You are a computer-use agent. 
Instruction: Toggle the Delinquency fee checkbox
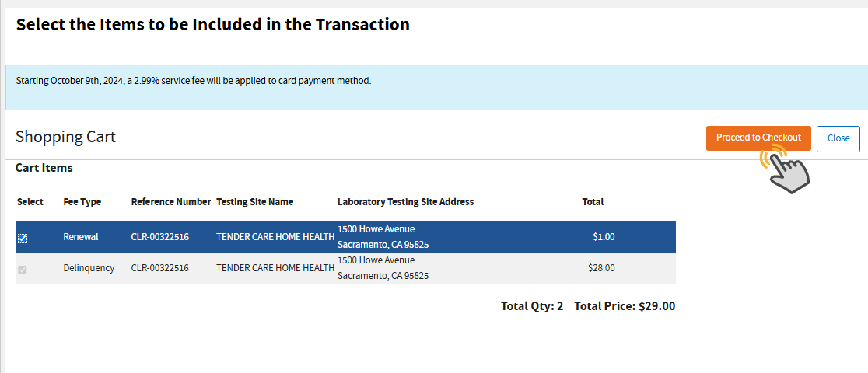pos(23,270)
